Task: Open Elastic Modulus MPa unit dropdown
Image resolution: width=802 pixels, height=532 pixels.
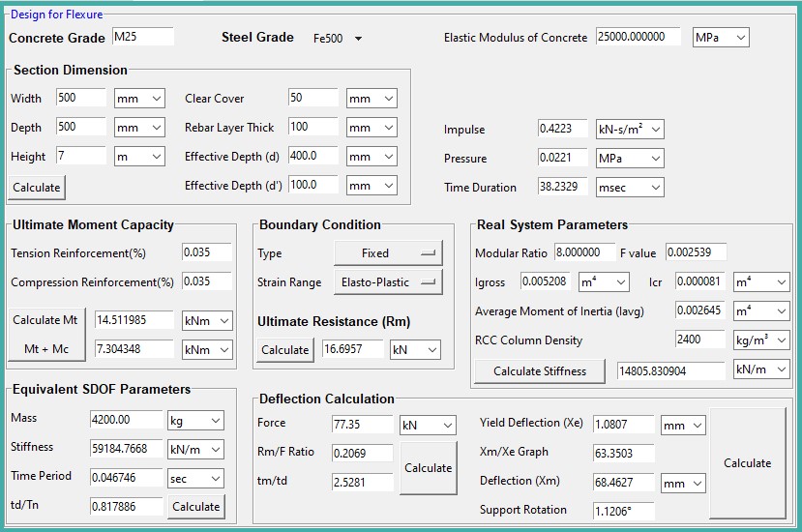Action: pyautogui.click(x=721, y=38)
